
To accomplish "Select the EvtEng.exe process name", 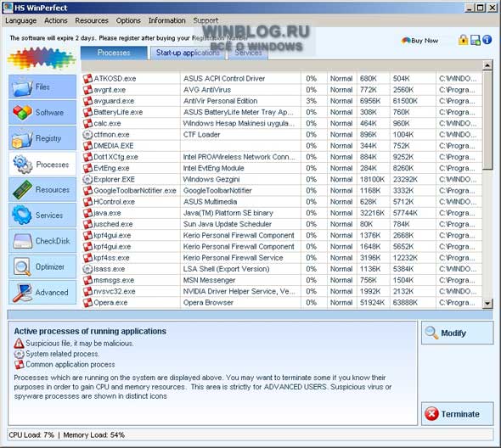I will [x=111, y=168].
